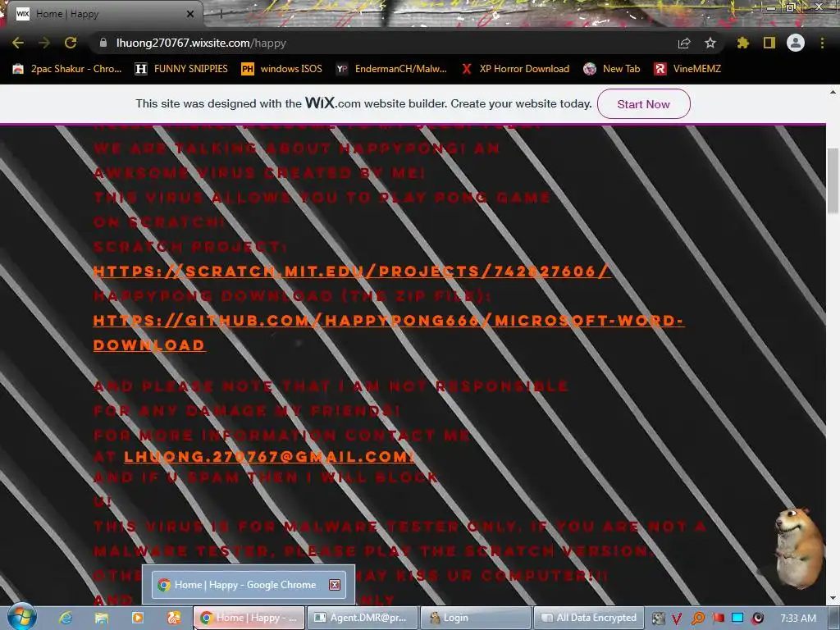Open Windows Media Player taskbar icon
Viewport: 840px width, 630px height.
click(x=138, y=618)
